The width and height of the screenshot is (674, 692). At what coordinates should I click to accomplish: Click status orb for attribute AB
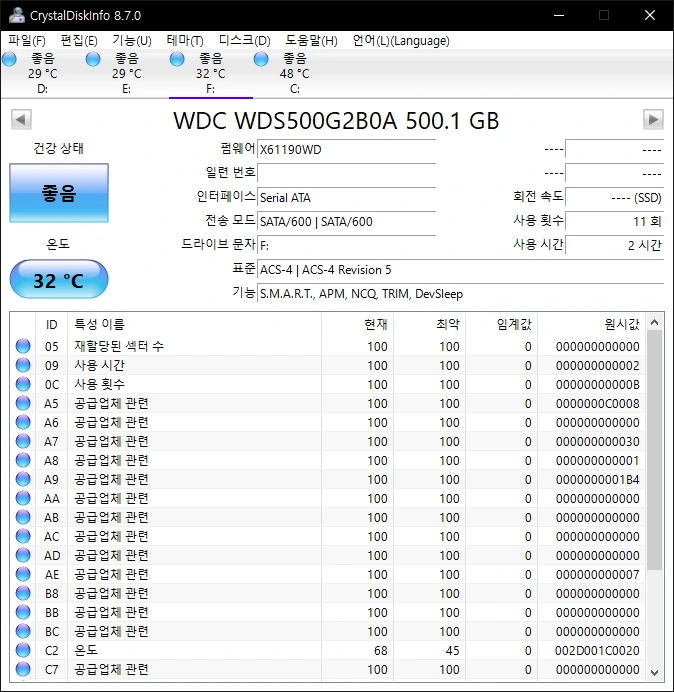(x=23, y=517)
